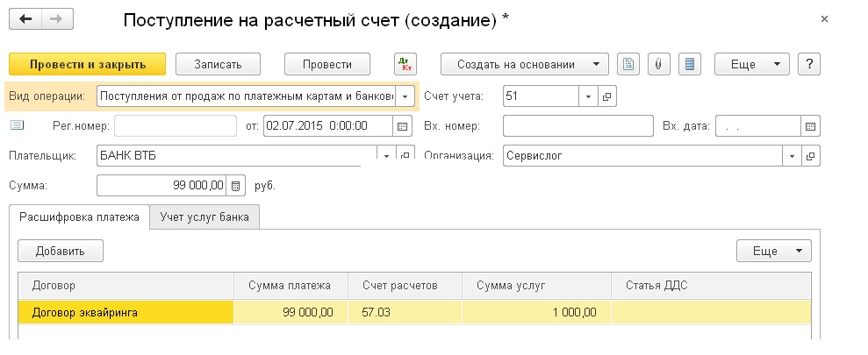Image resolution: width=868 pixels, height=355 pixels.
Task: Click the Организация field Сервислог
Action: 642,156
